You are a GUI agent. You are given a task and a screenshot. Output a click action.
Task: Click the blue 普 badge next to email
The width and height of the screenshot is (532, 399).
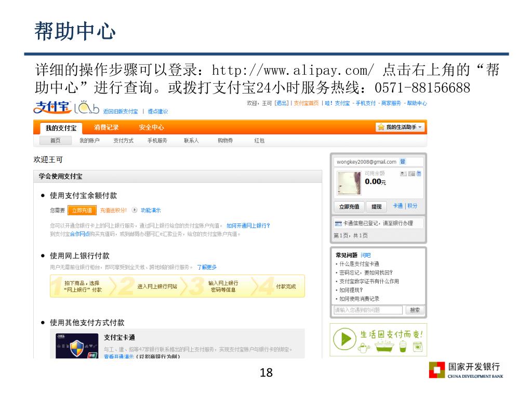[403, 162]
